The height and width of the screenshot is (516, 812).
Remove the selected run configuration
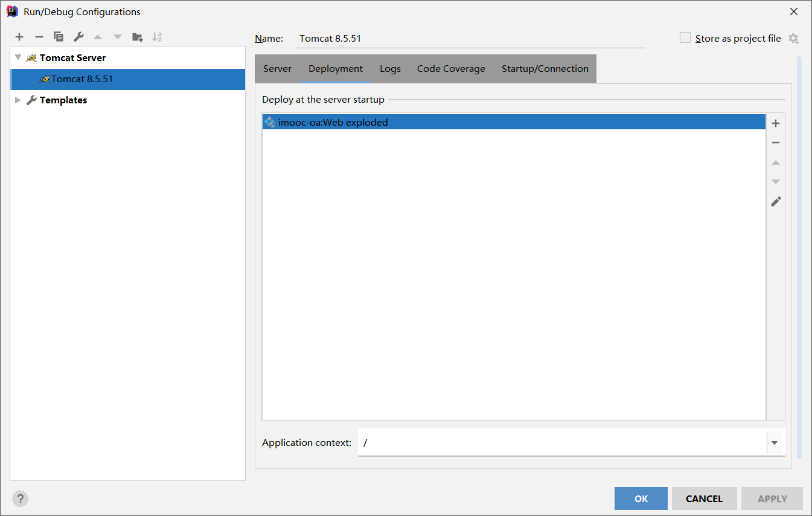39,37
